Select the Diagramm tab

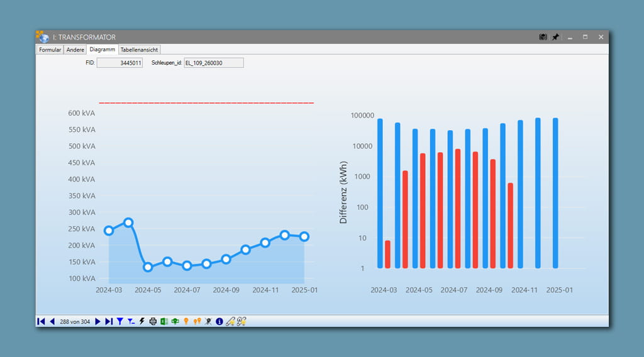click(x=102, y=50)
